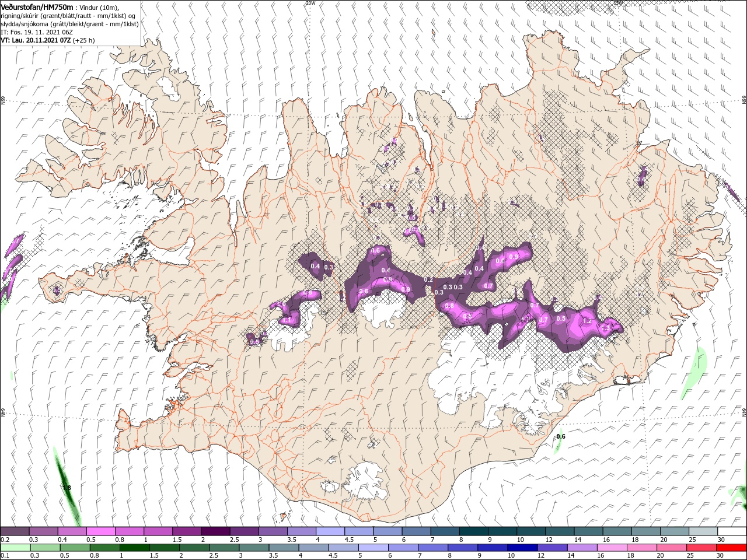
Task: Pick top legend swatch between 1 and 1.5
Action: tap(158, 531)
